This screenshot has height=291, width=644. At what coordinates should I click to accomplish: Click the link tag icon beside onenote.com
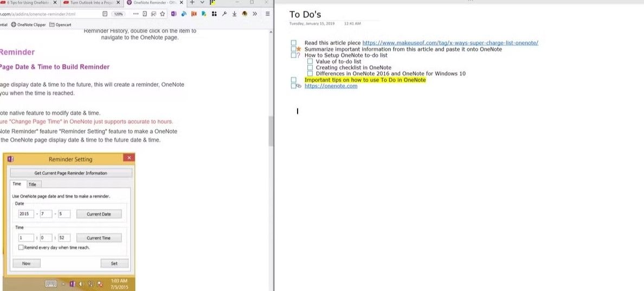pyautogui.click(x=299, y=86)
